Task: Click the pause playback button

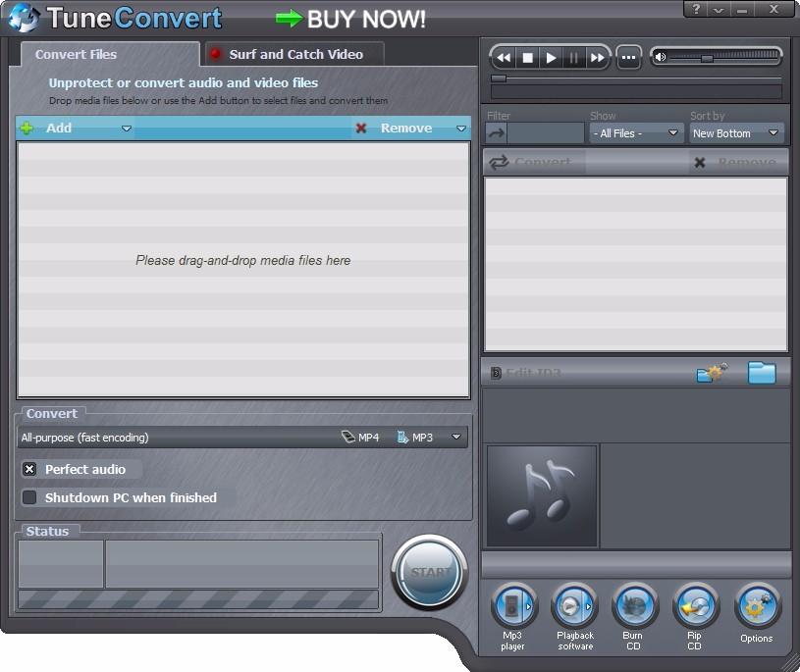Action: (x=574, y=58)
